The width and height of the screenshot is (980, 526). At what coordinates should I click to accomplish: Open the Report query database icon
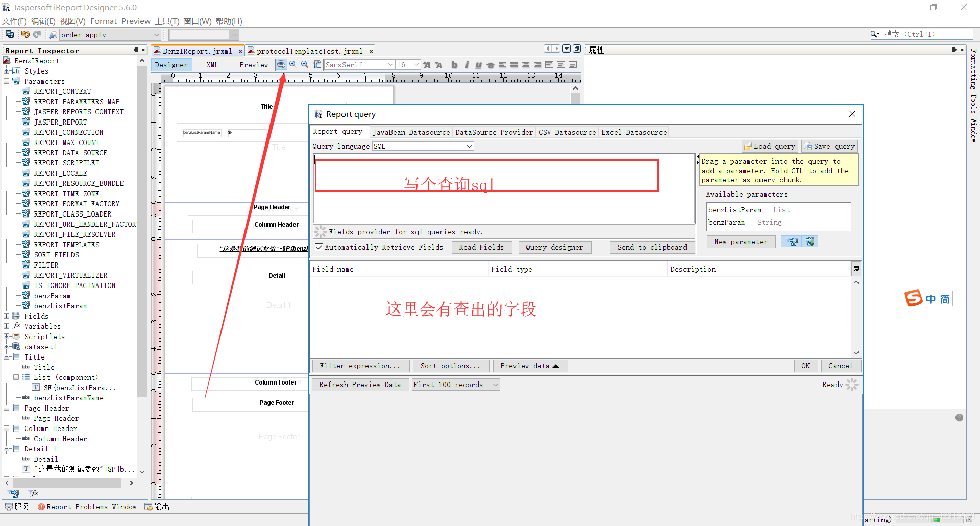(281, 64)
